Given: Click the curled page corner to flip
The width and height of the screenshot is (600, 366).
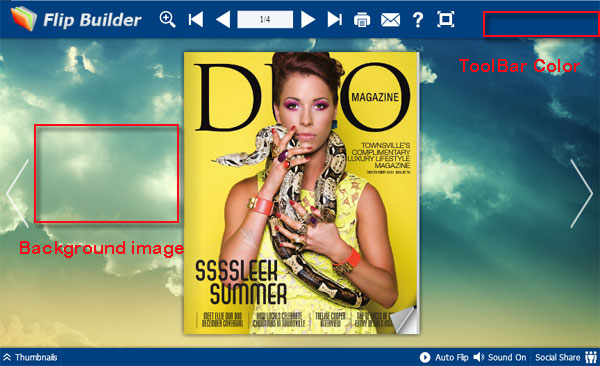Looking at the screenshot, I should 405,320.
